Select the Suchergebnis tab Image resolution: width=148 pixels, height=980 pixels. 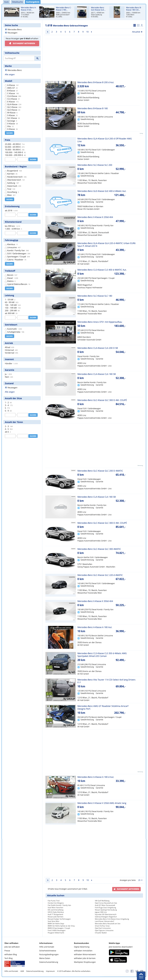click(33, 2)
